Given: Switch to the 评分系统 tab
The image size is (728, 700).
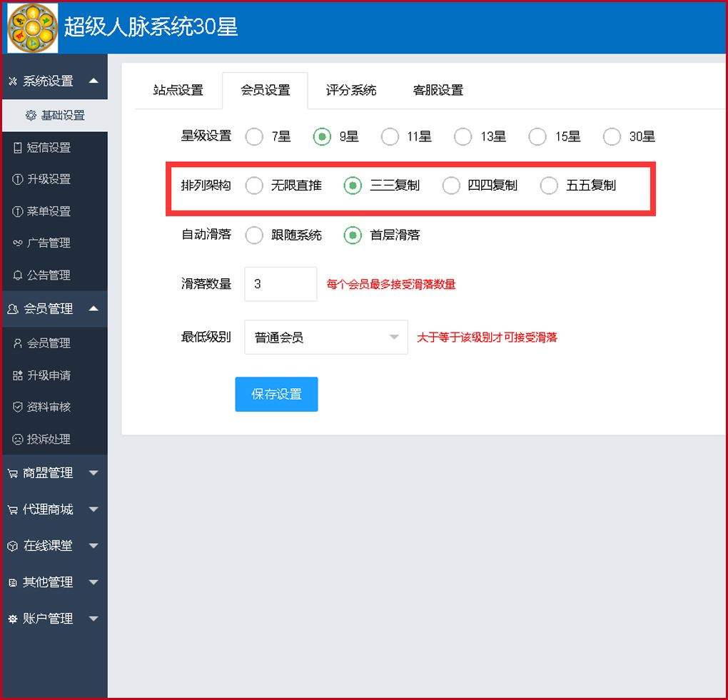Looking at the screenshot, I should [350, 90].
